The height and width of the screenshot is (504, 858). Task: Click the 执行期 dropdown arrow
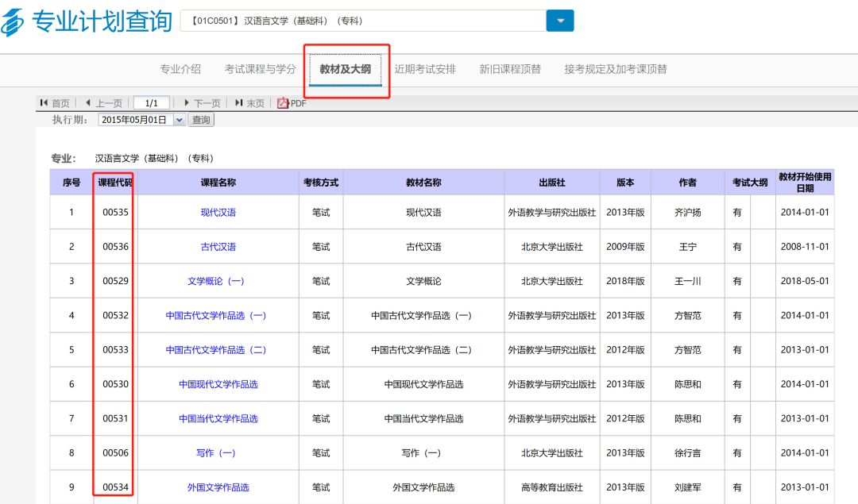179,120
